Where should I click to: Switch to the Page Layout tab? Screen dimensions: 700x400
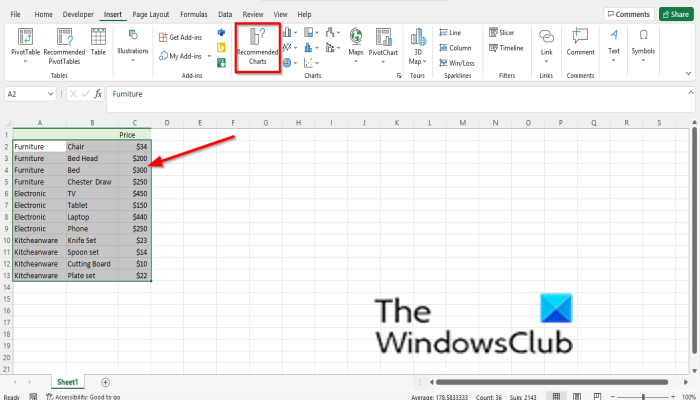coord(151,14)
